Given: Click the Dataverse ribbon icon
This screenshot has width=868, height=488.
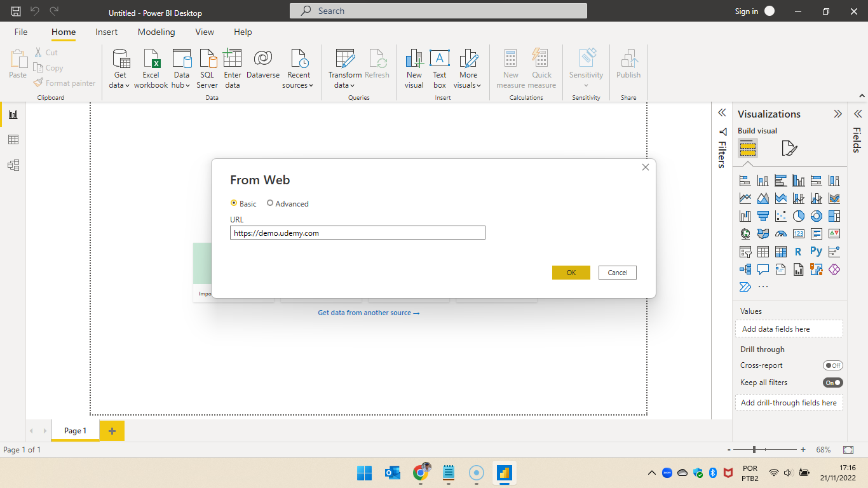Looking at the screenshot, I should click(263, 64).
